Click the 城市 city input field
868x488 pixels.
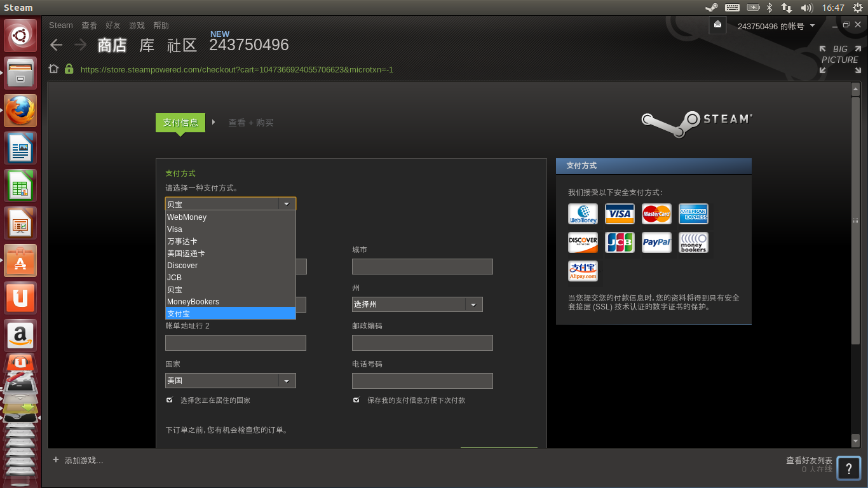coord(423,267)
